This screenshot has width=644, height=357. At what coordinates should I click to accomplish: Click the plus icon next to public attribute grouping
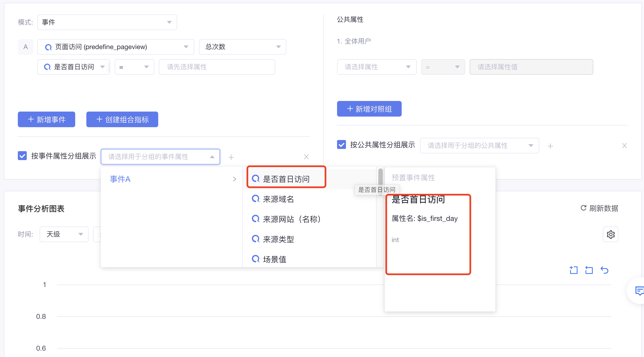pyautogui.click(x=550, y=146)
